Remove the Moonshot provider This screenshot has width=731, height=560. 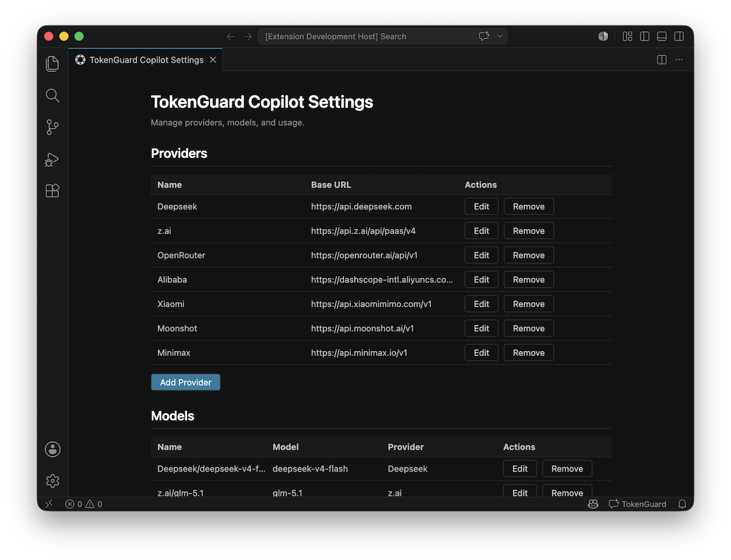click(529, 328)
